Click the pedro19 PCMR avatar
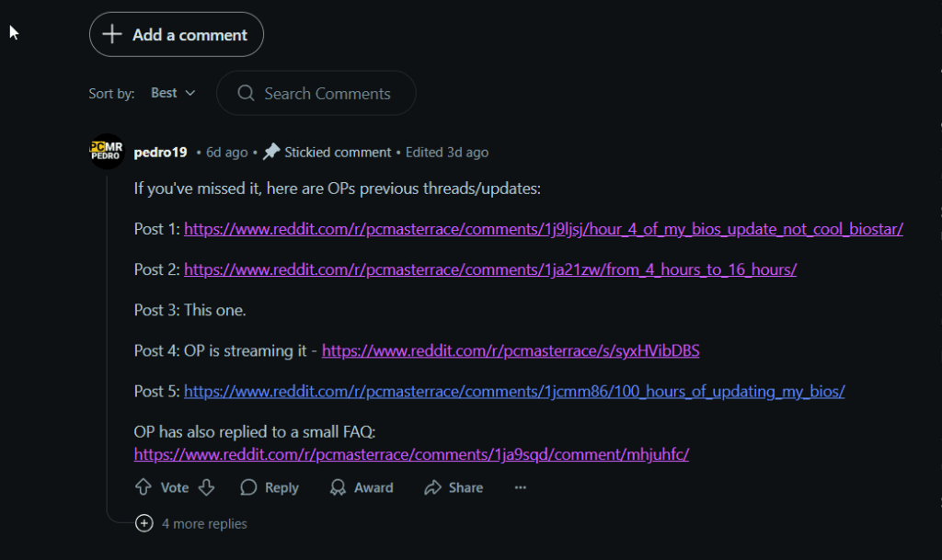The height and width of the screenshot is (560, 942). [x=107, y=151]
